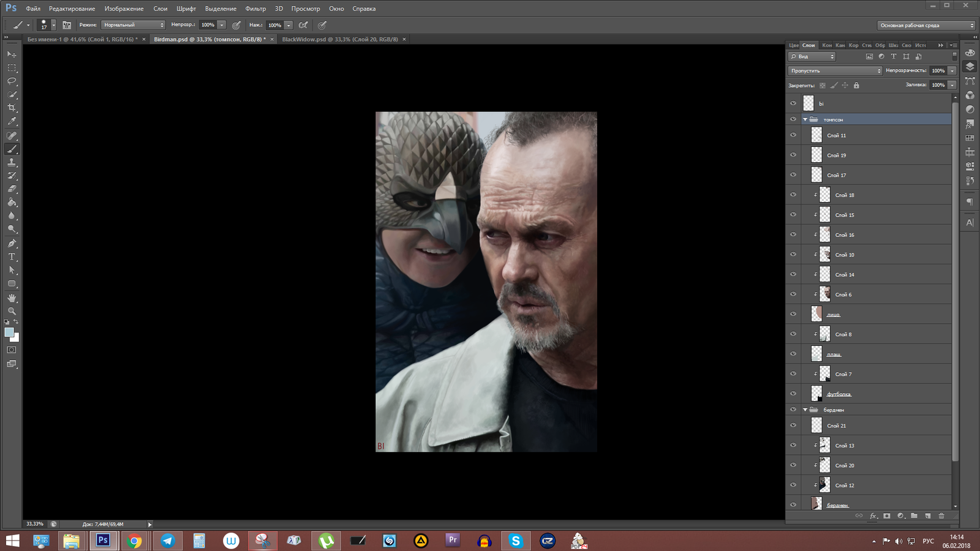Image resolution: width=980 pixels, height=551 pixels.
Task: Delete layer using trash icon
Action: pyautogui.click(x=941, y=516)
